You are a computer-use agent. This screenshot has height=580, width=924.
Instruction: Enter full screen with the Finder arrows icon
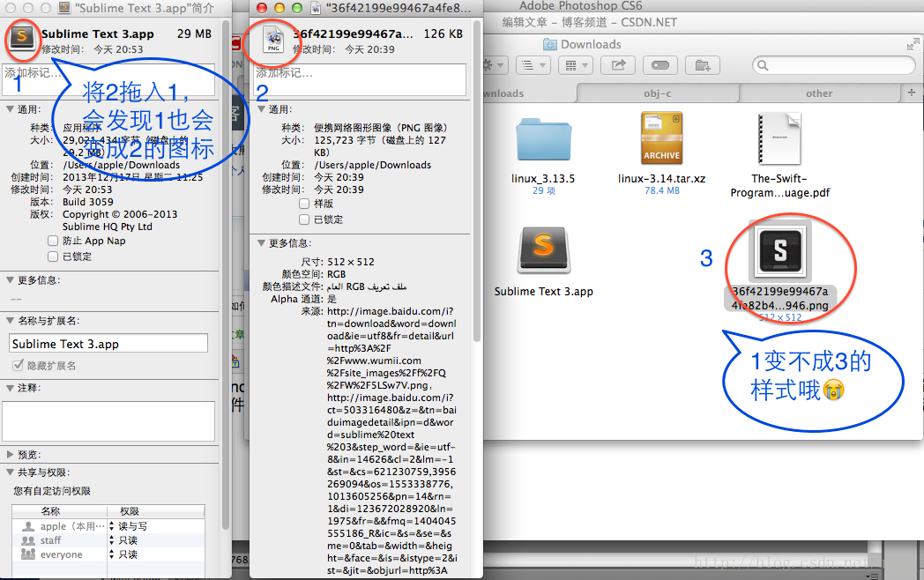click(913, 44)
